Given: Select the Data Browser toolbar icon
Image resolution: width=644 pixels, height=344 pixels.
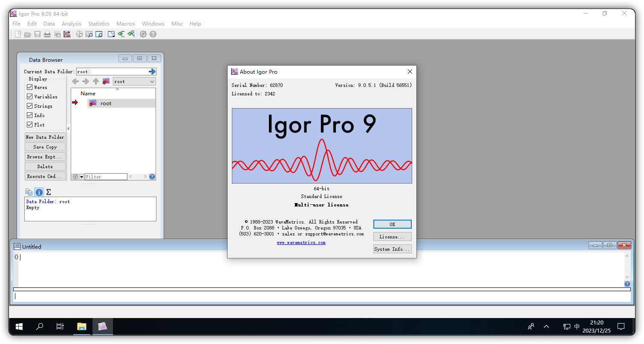Looking at the screenshot, I should click(89, 34).
